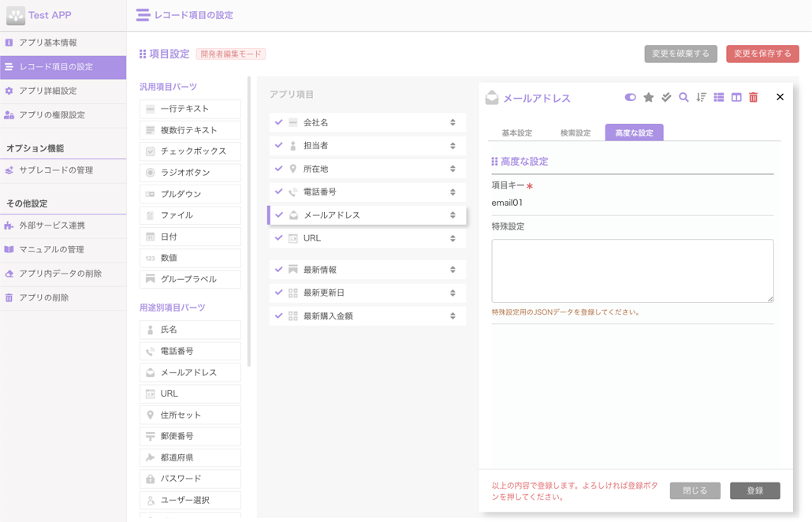The height and width of the screenshot is (522, 812).
Task: Click the reorder arrows on メールアドレス row
Action: pyautogui.click(x=453, y=214)
